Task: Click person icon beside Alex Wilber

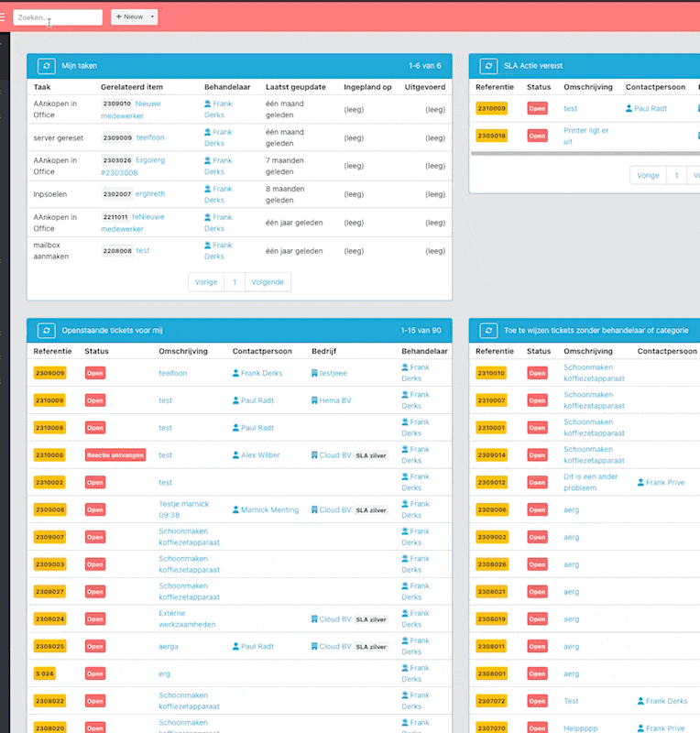Action: pyautogui.click(x=235, y=454)
